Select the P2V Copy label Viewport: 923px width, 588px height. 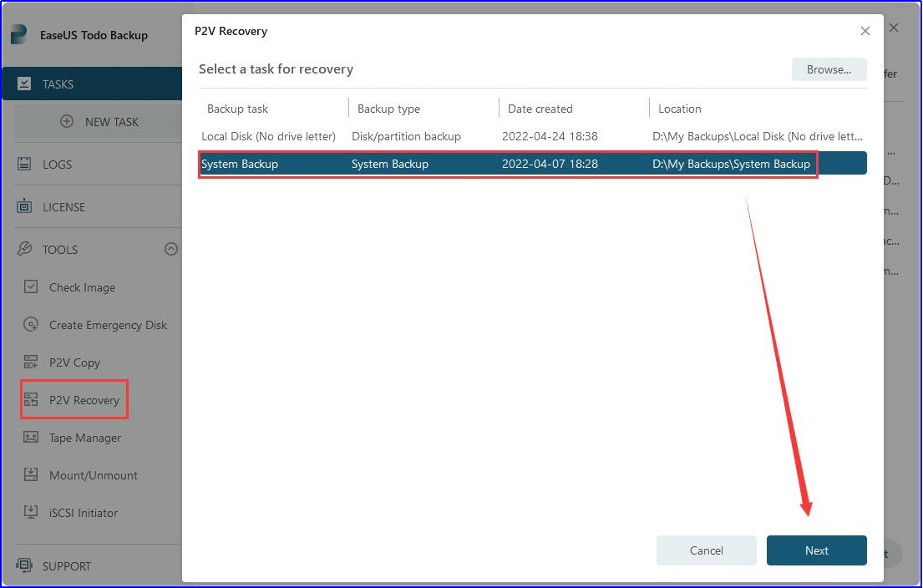click(74, 362)
